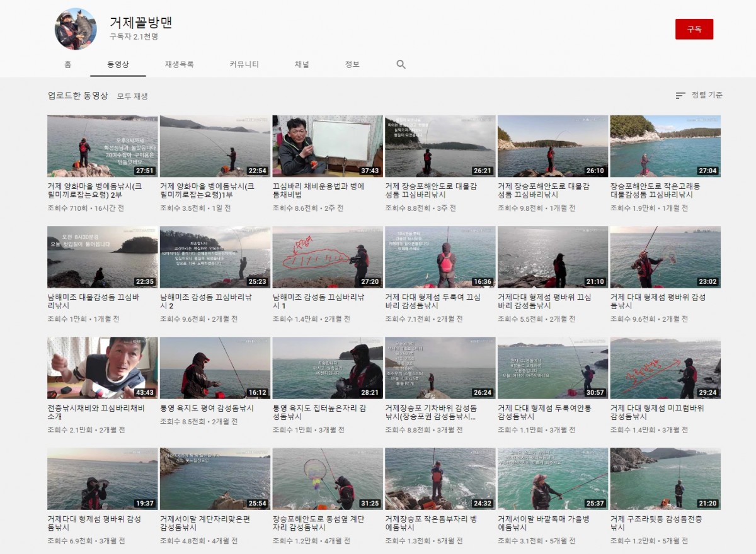Click video title 남해미조 감성돔 끄심바리낚시 1
The image size is (756, 554).
(x=318, y=301)
